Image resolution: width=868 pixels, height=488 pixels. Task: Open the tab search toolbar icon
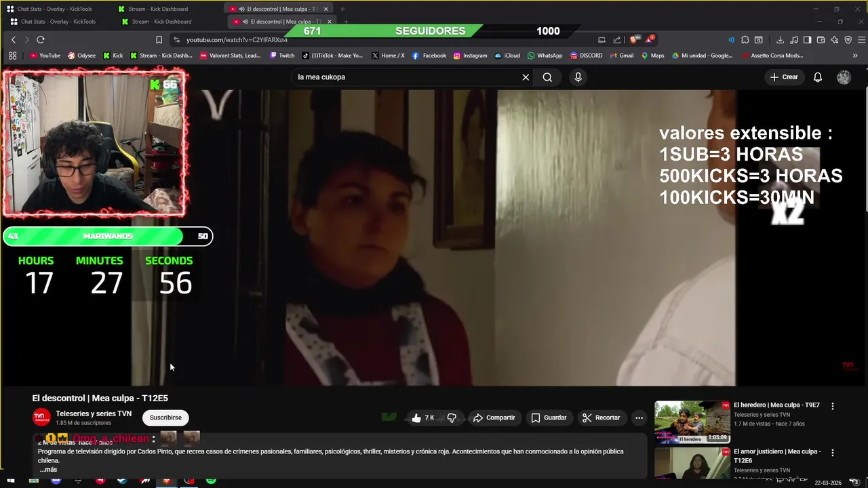point(759,40)
